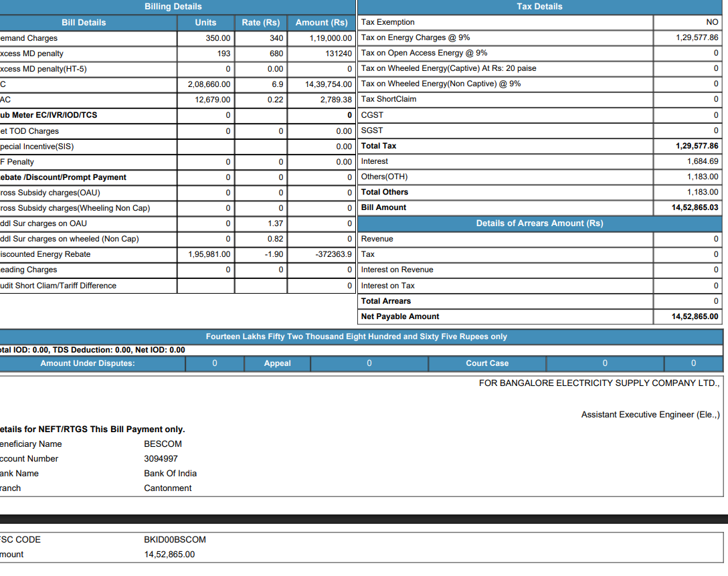Click amount value 2,789.38

pyautogui.click(x=336, y=99)
